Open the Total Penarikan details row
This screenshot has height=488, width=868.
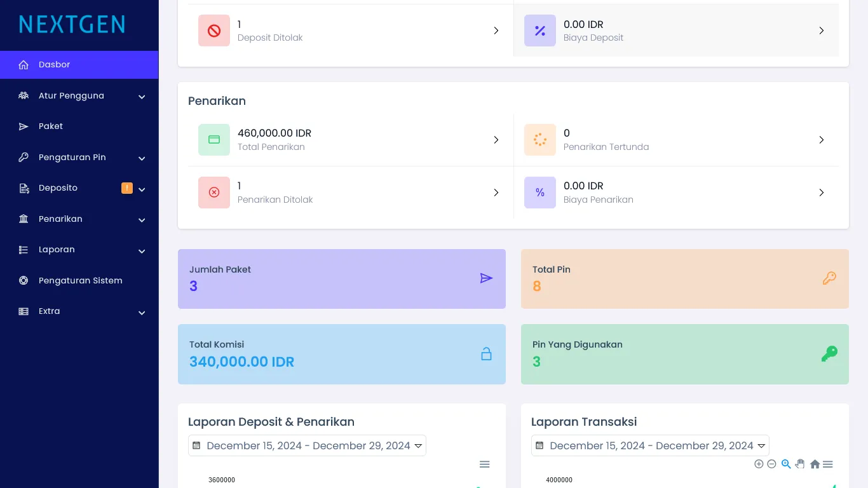tap(350, 140)
